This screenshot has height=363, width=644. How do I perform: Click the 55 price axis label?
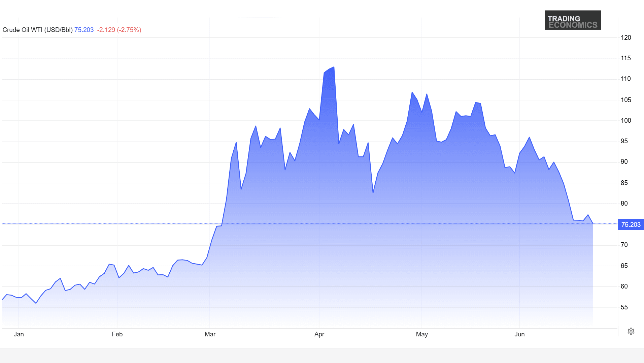624,307
